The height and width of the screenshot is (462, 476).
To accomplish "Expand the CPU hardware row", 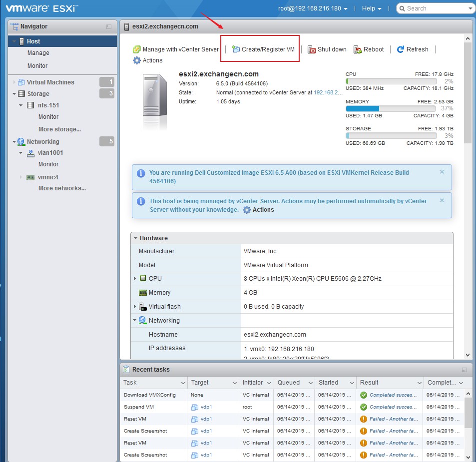I will pos(135,278).
